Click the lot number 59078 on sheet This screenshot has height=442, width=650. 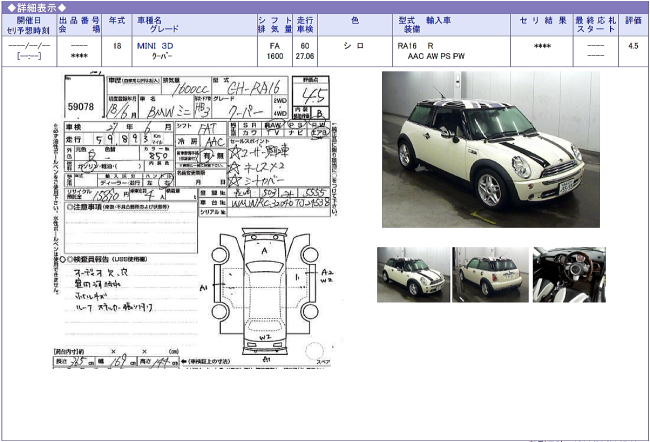click(x=81, y=107)
